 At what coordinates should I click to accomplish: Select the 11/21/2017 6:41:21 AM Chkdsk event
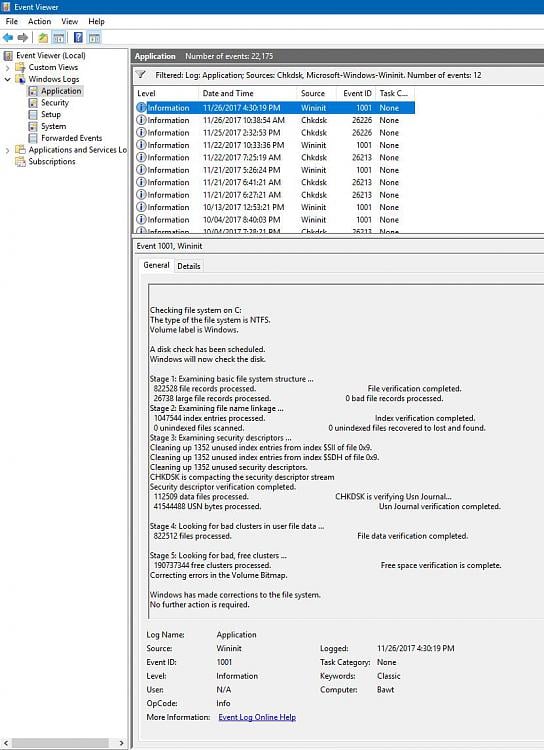tap(274, 182)
